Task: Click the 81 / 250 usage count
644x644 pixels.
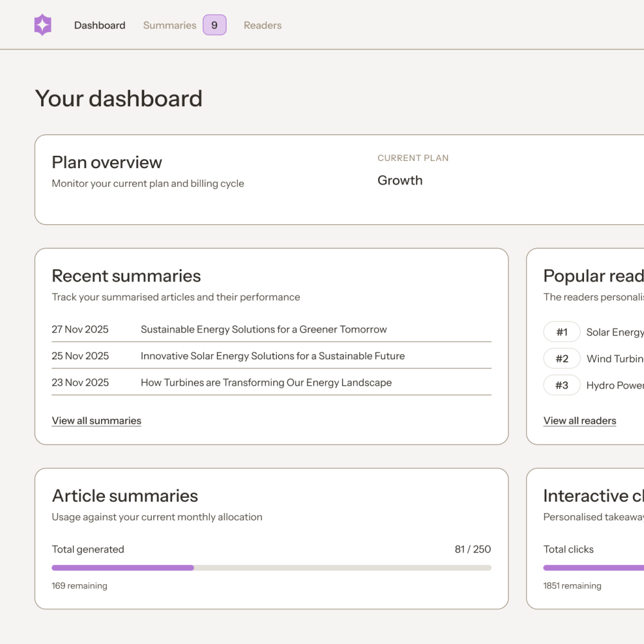Action: click(473, 550)
